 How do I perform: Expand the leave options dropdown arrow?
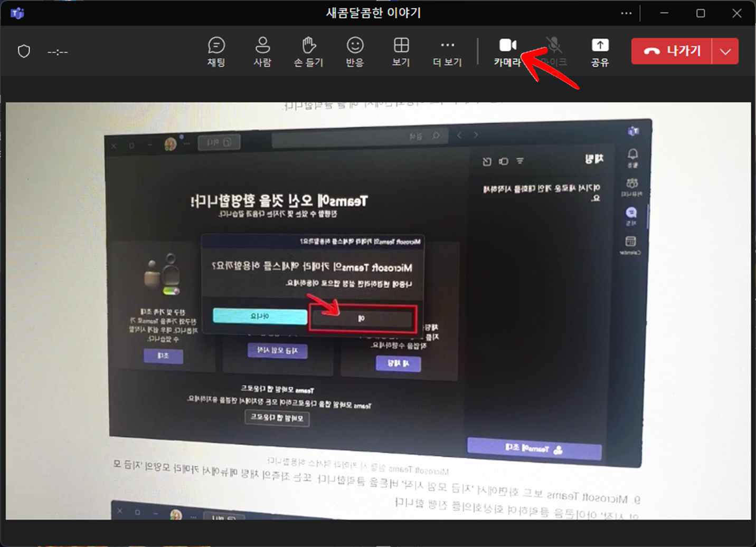click(x=725, y=51)
